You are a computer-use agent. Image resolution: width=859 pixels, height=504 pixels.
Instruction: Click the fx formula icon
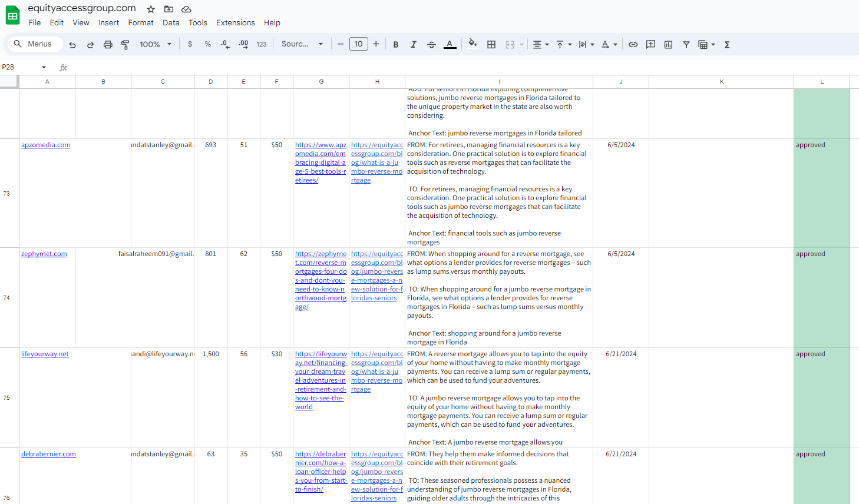63,68
